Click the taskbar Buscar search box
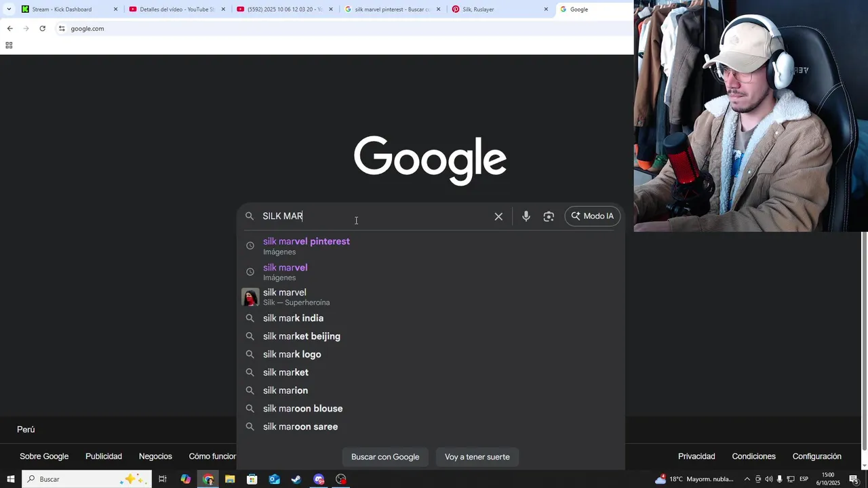The image size is (868, 488). (x=88, y=479)
